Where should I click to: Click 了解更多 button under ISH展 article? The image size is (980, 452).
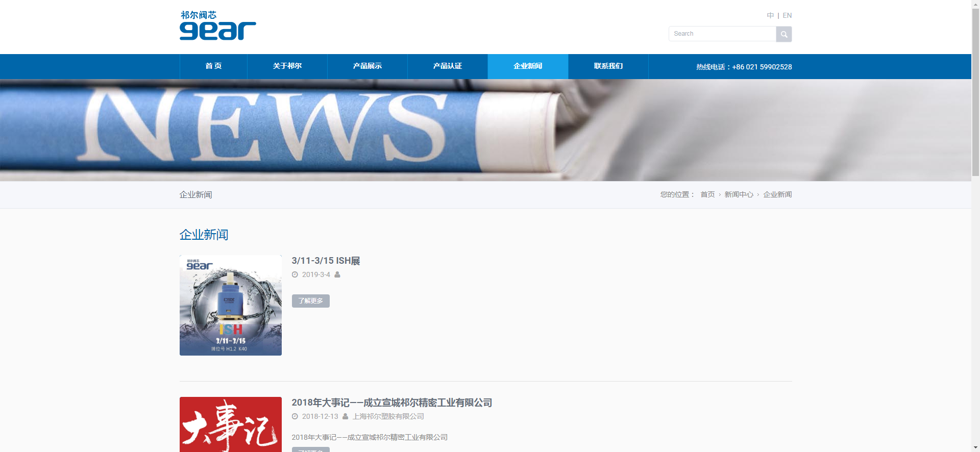pyautogui.click(x=310, y=301)
